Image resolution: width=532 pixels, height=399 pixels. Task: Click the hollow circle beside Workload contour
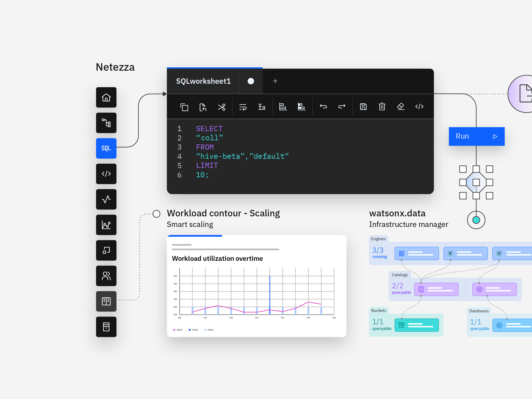tap(157, 214)
